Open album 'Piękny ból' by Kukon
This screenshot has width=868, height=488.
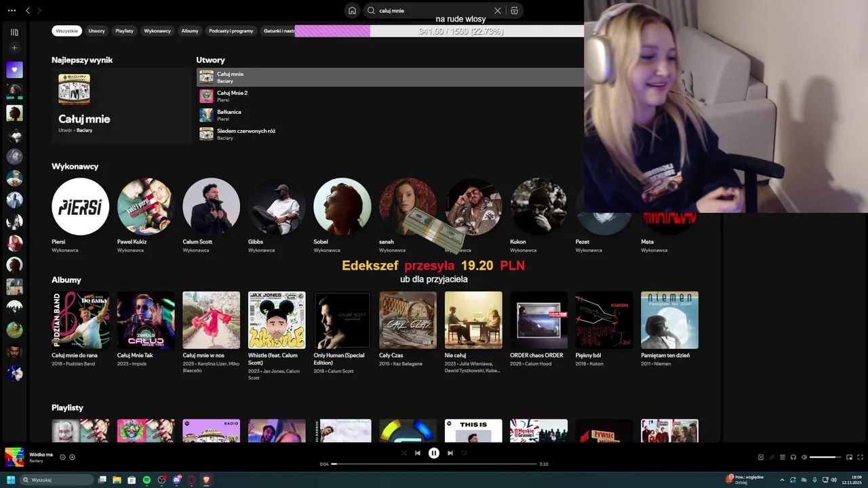604,320
